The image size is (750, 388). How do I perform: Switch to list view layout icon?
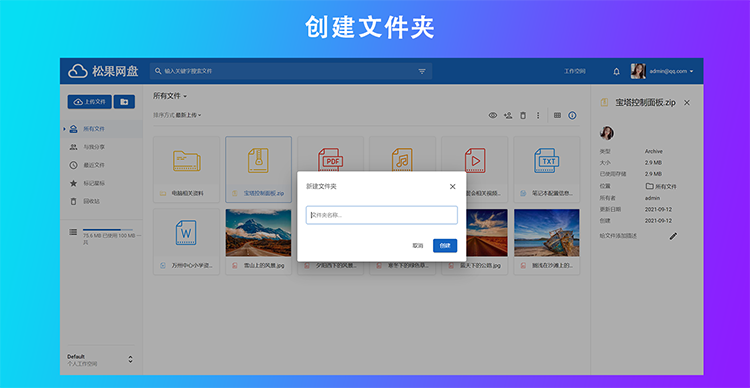pyautogui.click(x=557, y=115)
